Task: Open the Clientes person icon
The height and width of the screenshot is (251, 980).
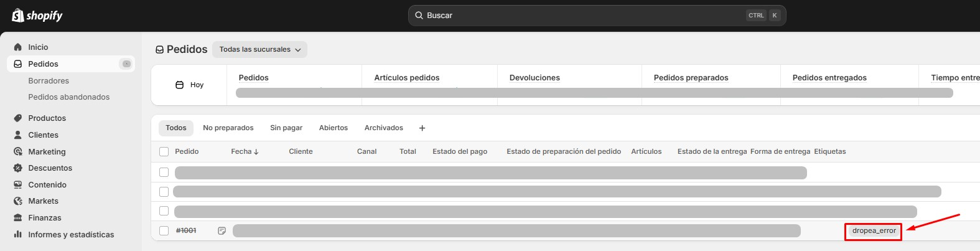Action: [18, 135]
